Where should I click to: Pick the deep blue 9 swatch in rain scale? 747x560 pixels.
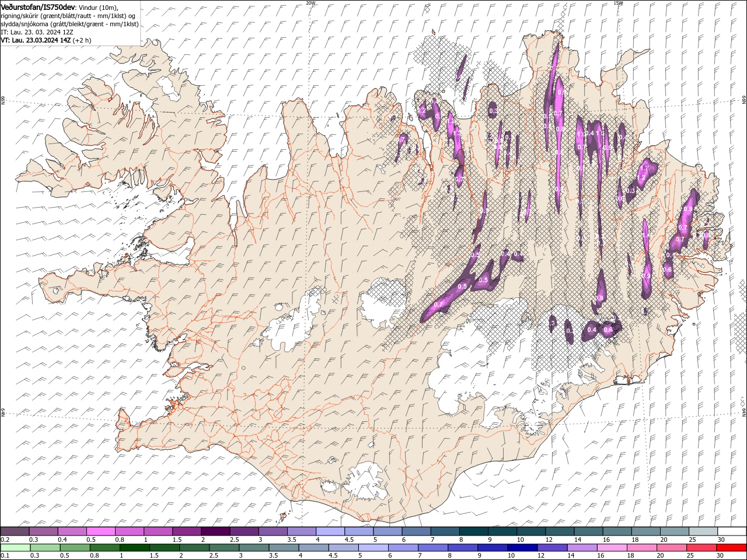click(492, 548)
